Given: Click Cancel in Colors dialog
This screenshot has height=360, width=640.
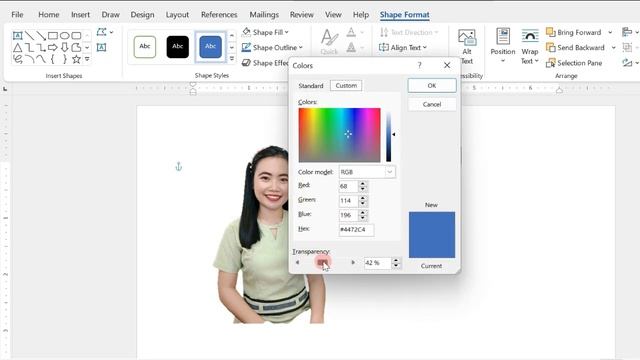Looking at the screenshot, I should (432, 104).
